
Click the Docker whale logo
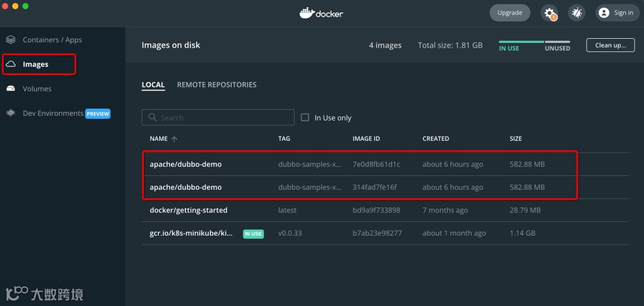coord(306,13)
